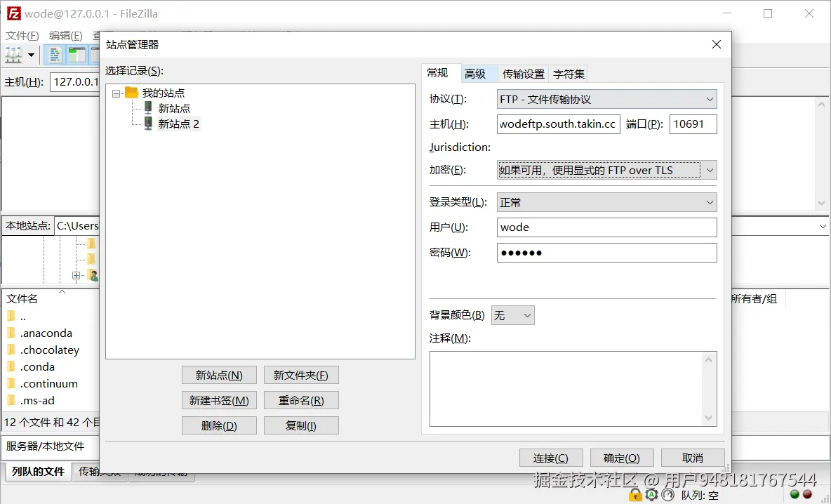The height and width of the screenshot is (504, 831).
Task: Open the Site Manager toolbar icon
Action: click(x=13, y=55)
